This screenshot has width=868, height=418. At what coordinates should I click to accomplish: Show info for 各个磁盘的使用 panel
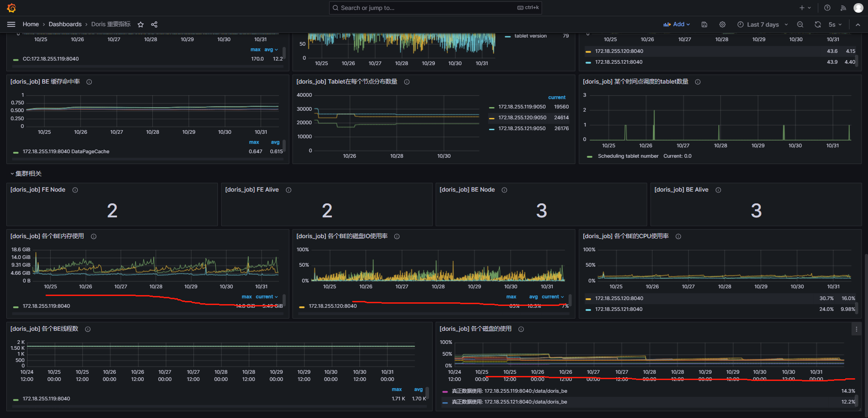point(521,329)
